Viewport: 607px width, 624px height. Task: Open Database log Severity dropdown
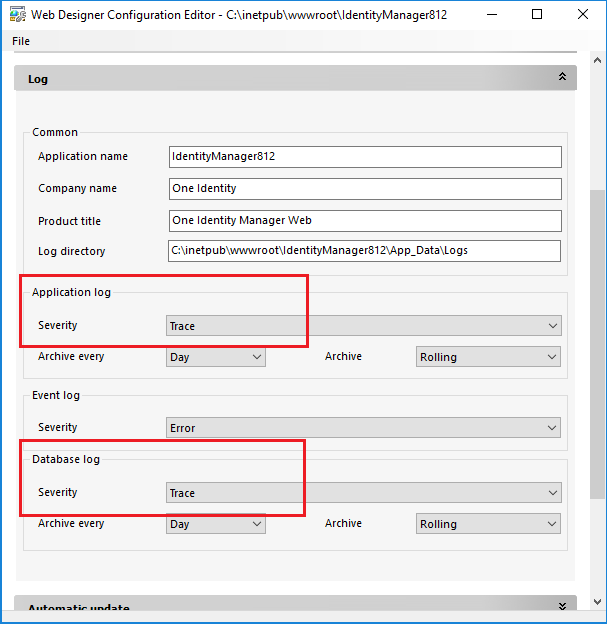(363, 493)
